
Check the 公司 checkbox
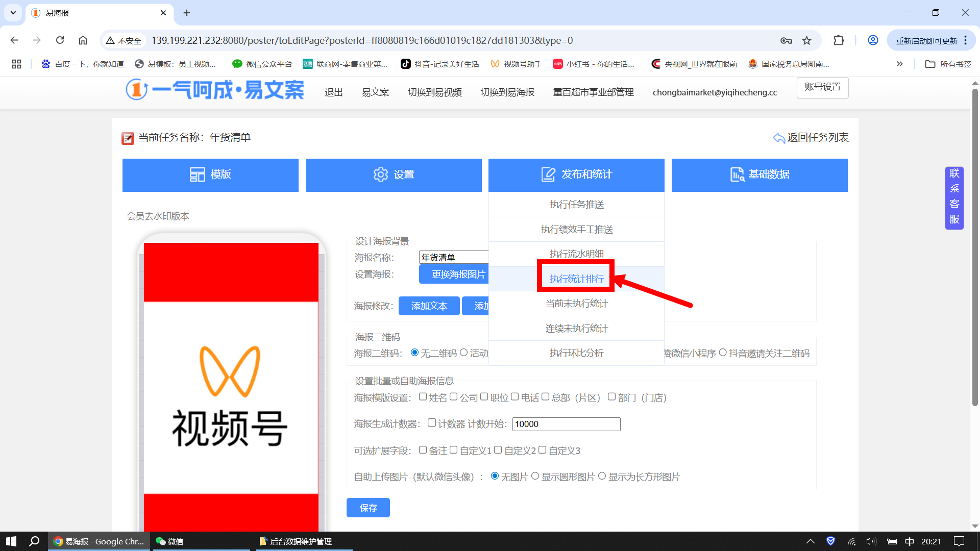click(x=453, y=397)
